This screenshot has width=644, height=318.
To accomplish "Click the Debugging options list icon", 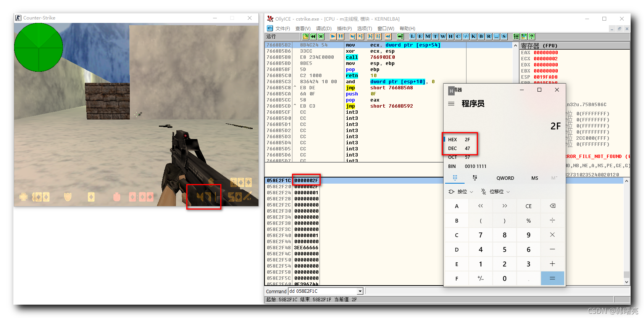I will coord(516,36).
